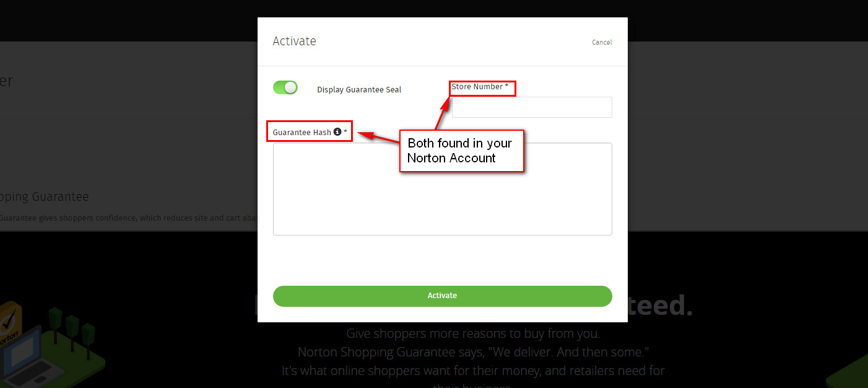The height and width of the screenshot is (388, 868).
Task: Focus the Guarantee Hash text area
Action: tap(443, 189)
